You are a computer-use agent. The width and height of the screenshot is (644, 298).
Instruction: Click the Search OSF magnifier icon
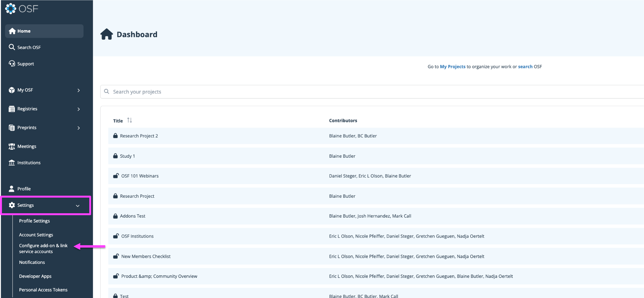[x=12, y=47]
